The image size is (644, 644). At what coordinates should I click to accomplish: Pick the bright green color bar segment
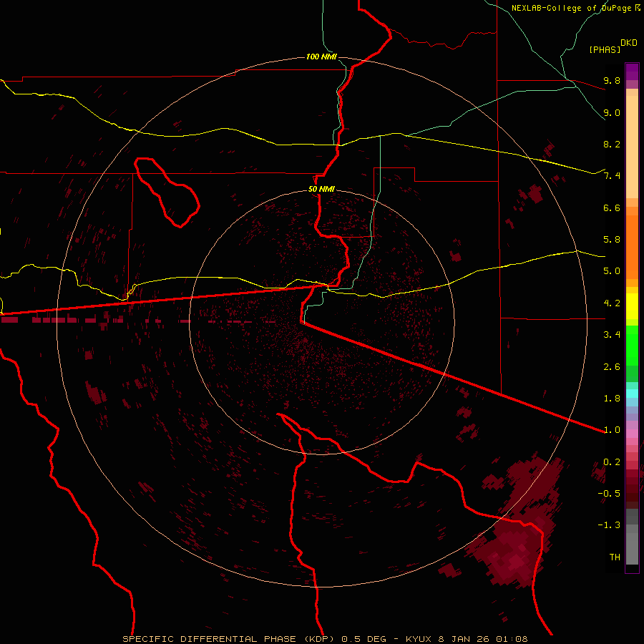[x=632, y=347]
